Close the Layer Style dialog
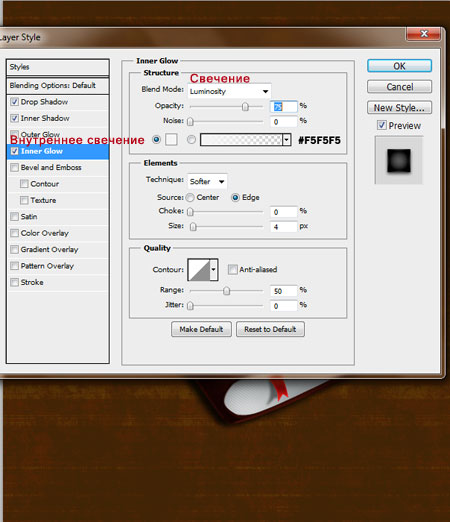This screenshot has width=450, height=522. pos(424,34)
